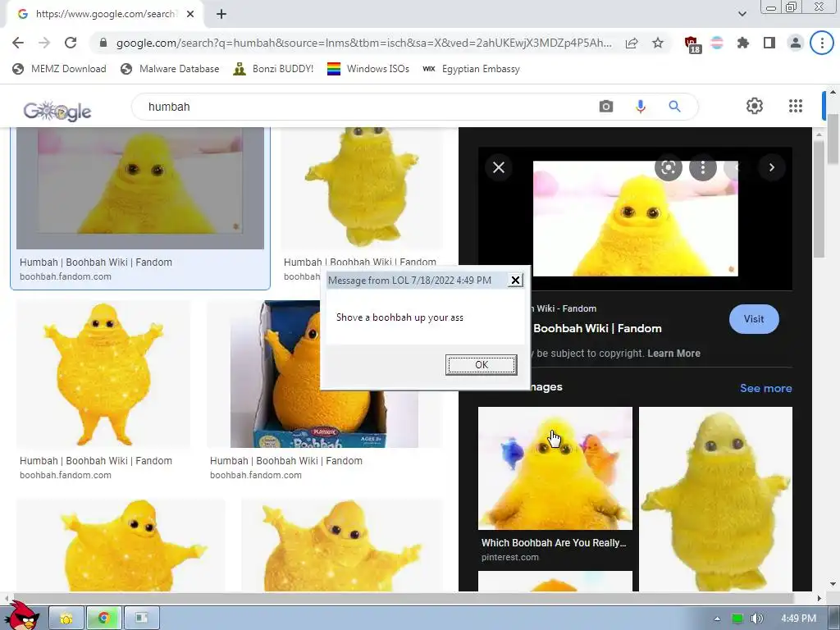Screen dimensions: 840x630
Task: Bookmark this page with the star icon
Action: click(658, 43)
